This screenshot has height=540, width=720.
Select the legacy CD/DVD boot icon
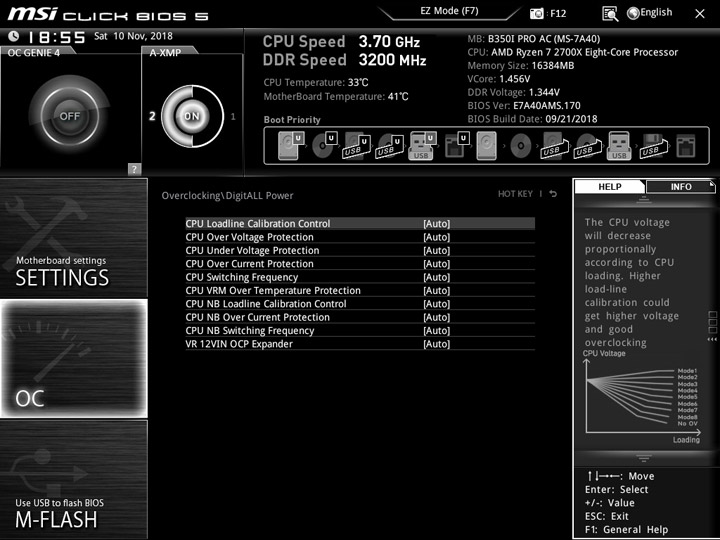[x=521, y=146]
